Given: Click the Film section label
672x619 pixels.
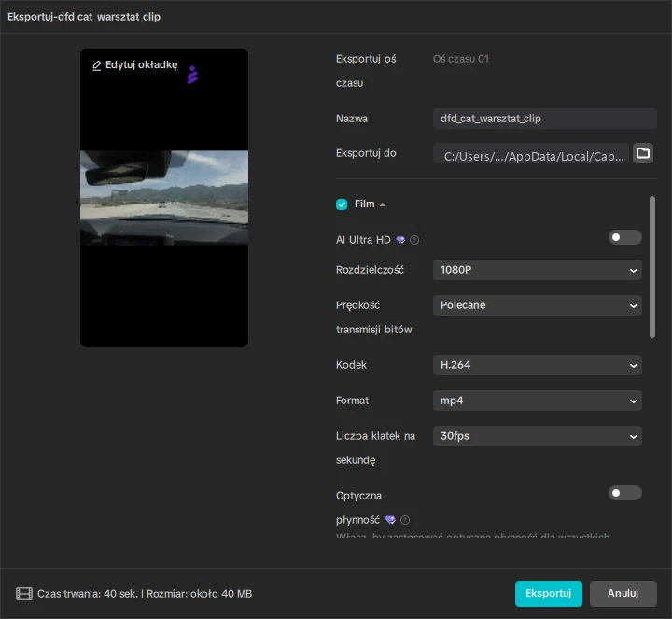Looking at the screenshot, I should (x=365, y=204).
